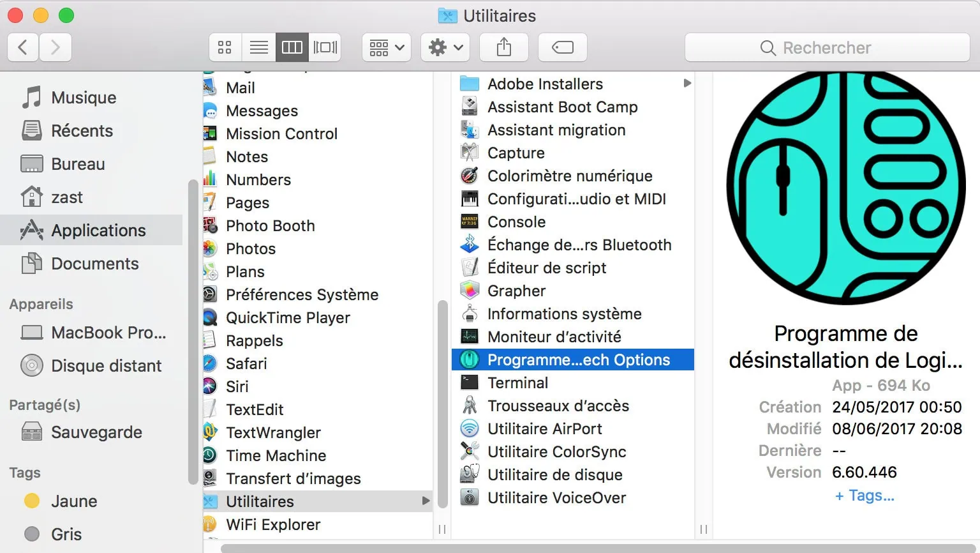
Task: Switch to icon view in toolbar
Action: tap(225, 47)
